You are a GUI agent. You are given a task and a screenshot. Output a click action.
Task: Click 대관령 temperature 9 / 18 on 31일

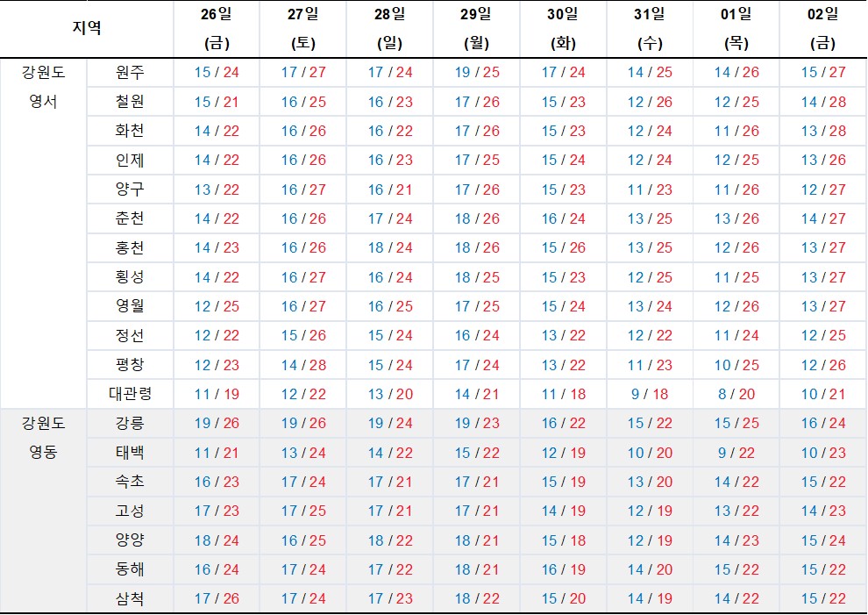650,394
